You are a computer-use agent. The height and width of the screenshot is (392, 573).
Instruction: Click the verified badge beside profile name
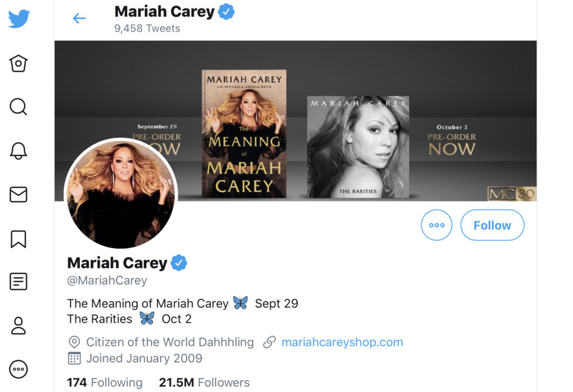pyautogui.click(x=179, y=263)
